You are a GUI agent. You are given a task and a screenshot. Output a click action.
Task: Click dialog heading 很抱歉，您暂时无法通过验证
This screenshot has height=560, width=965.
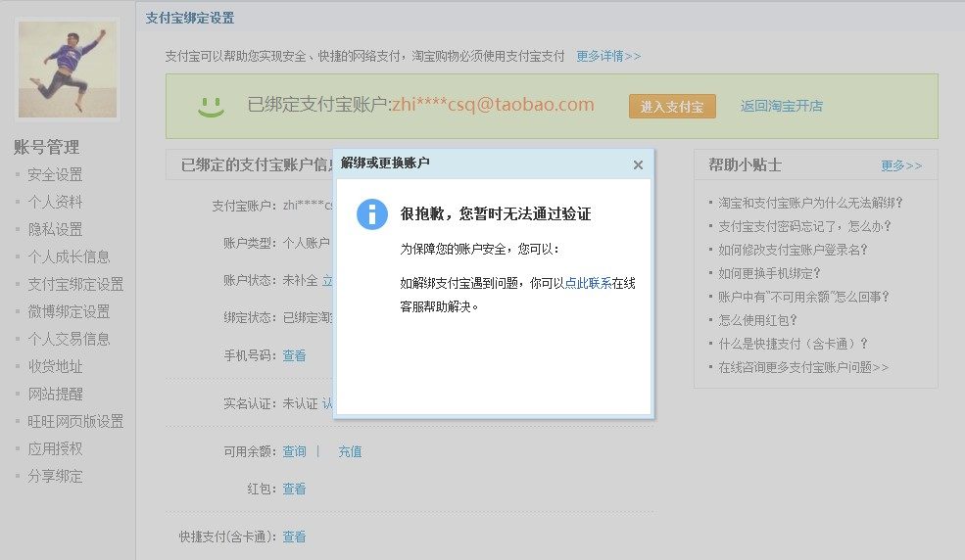496,214
